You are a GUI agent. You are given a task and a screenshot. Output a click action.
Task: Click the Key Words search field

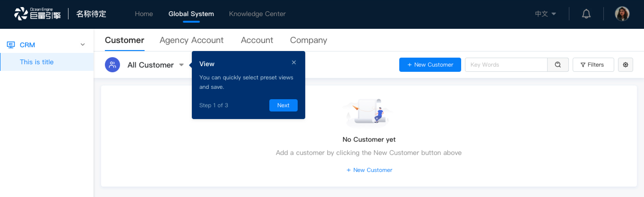pos(506,65)
